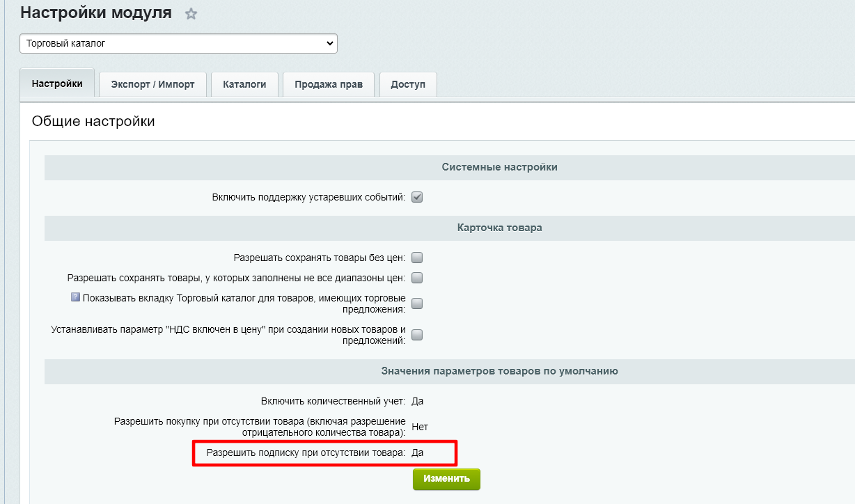
Task: Uncheck Включить поддержку устаревших событий checkbox
Action: (417, 197)
